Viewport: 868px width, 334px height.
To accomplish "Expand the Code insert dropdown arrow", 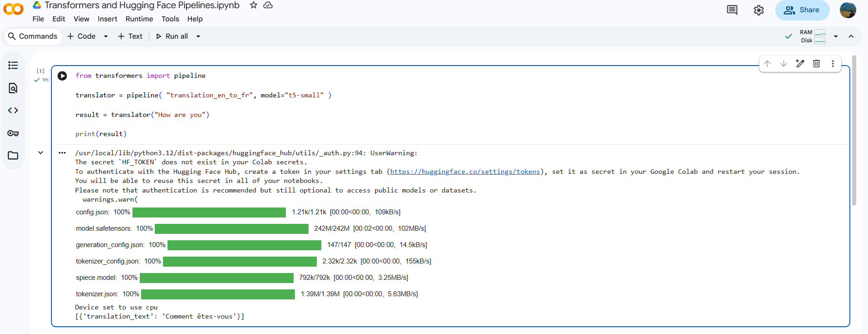I will point(106,36).
